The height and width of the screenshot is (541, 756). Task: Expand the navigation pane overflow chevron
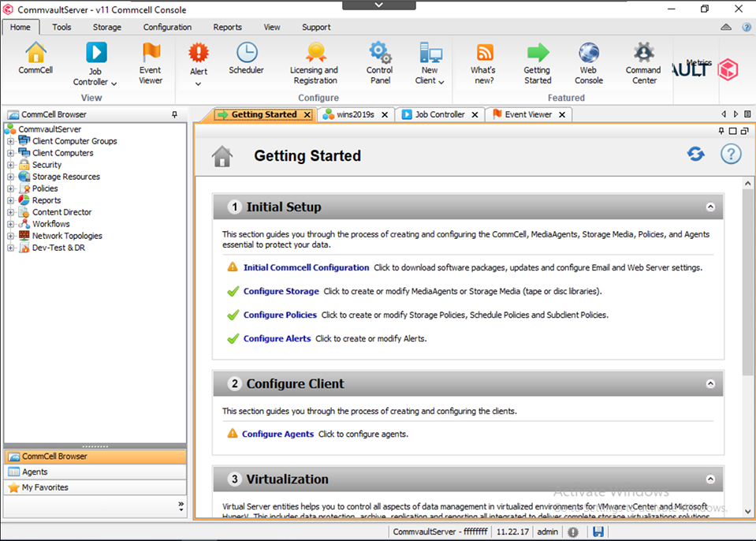pos(181,506)
